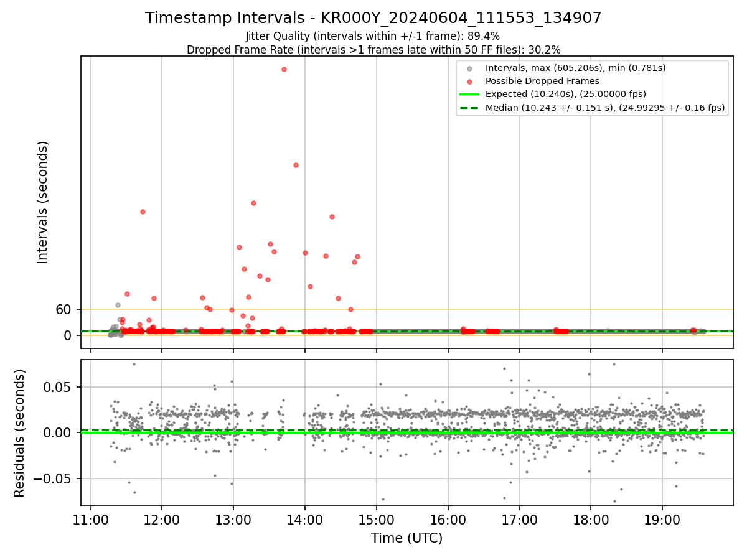The height and width of the screenshot is (560, 747).
Task: Select legend text 'Intervals, max (605.206s), min (0.781s)'
Action: pyautogui.click(x=576, y=68)
